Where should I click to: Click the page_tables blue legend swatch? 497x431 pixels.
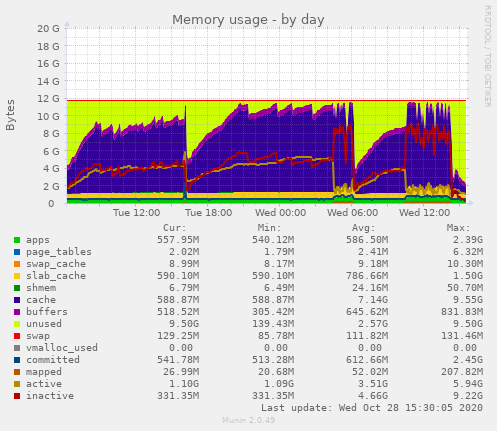coord(17,252)
